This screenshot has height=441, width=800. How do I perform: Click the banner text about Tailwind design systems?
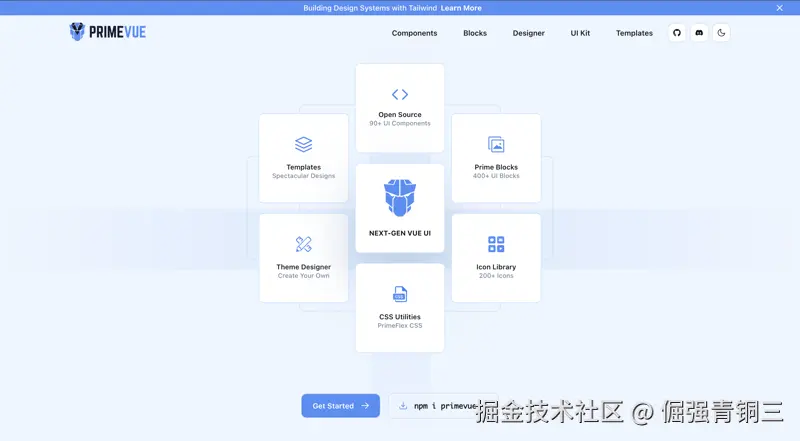pyautogui.click(x=370, y=8)
